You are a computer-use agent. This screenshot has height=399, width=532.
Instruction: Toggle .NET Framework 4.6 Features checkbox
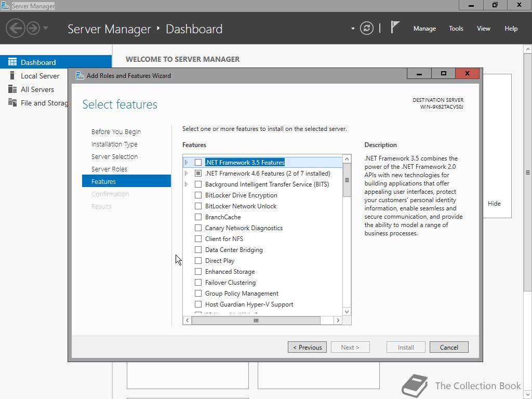(x=198, y=174)
